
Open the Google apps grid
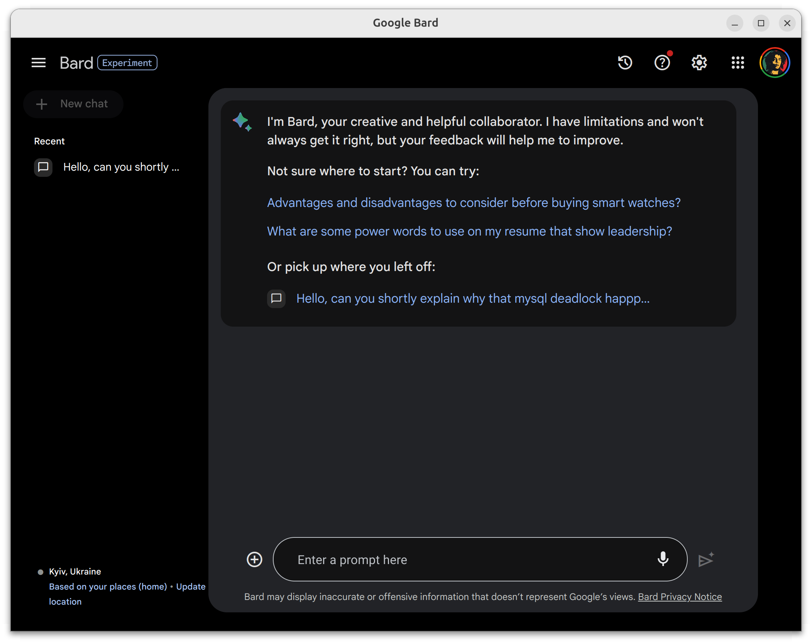tap(738, 63)
